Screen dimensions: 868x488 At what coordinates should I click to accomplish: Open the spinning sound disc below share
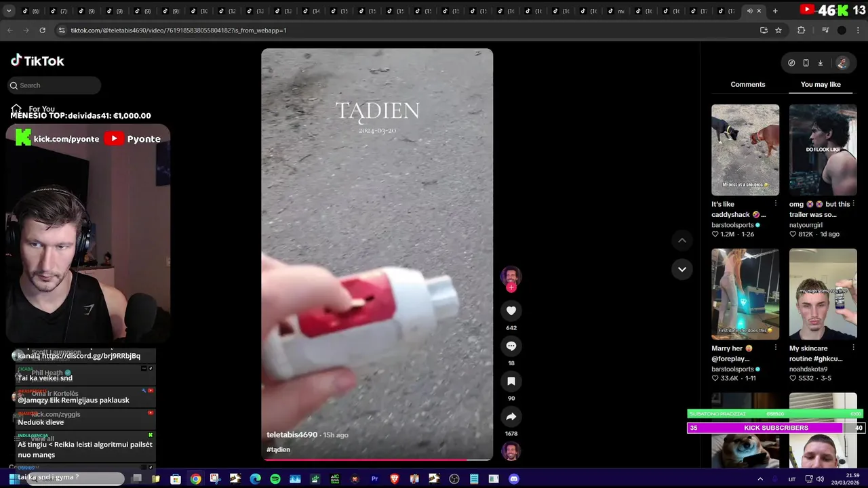tap(511, 451)
